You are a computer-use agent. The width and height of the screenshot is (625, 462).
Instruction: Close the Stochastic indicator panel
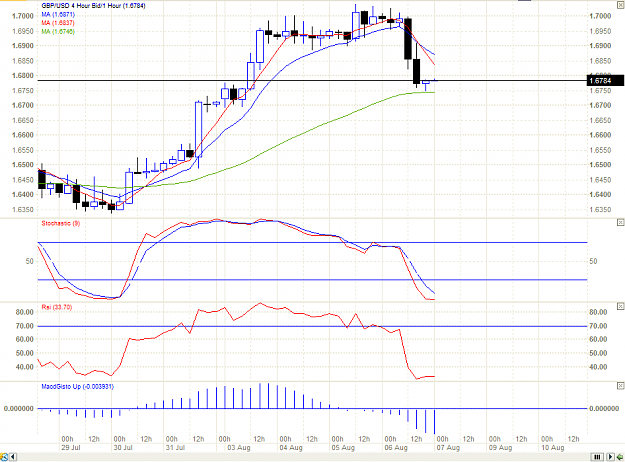(620, 222)
